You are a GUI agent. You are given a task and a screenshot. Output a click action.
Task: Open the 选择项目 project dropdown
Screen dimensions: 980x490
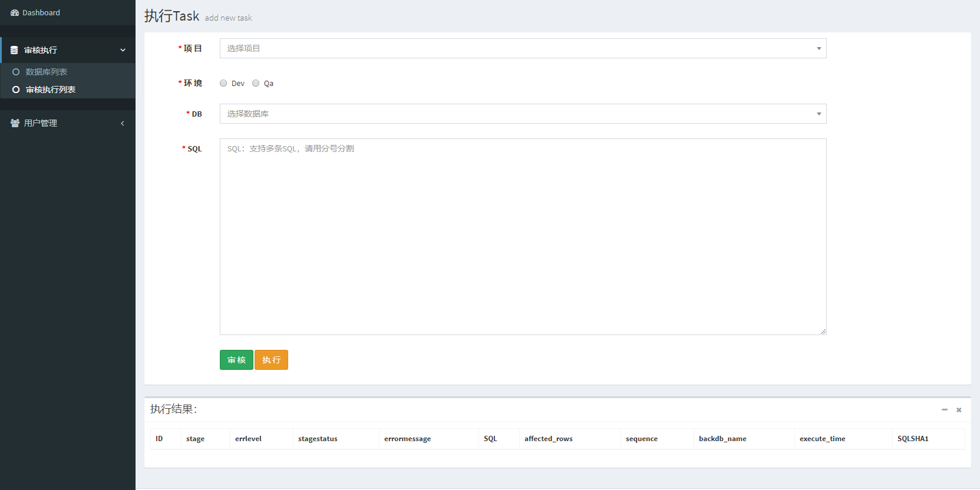523,48
